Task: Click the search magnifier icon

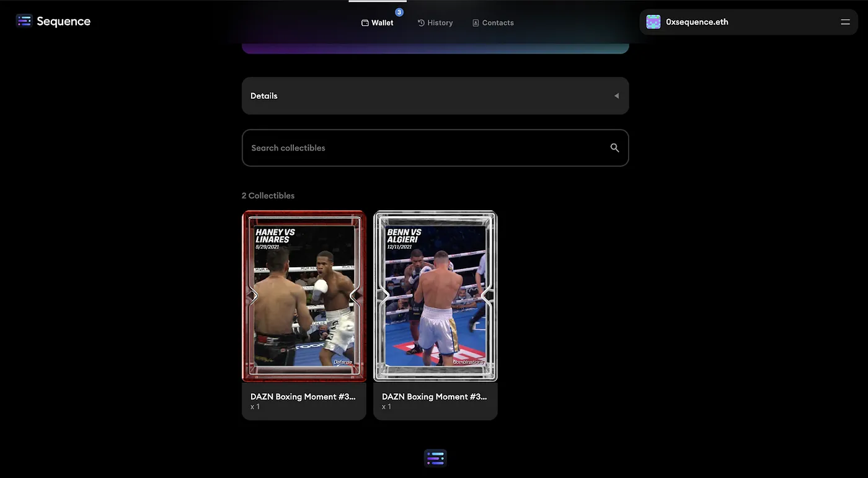Action: (x=614, y=148)
